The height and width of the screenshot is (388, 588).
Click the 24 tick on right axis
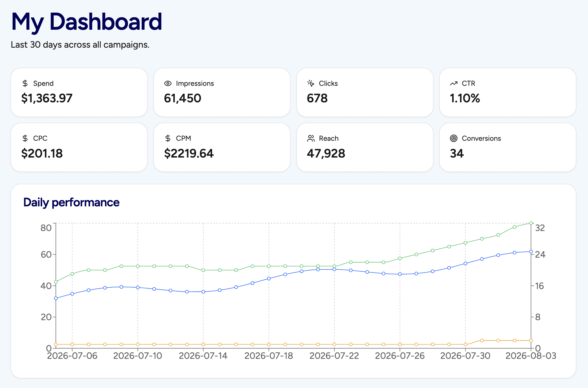click(x=540, y=255)
